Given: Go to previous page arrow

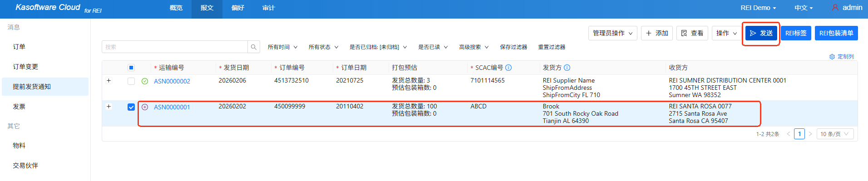Looking at the screenshot, I should point(789,134).
